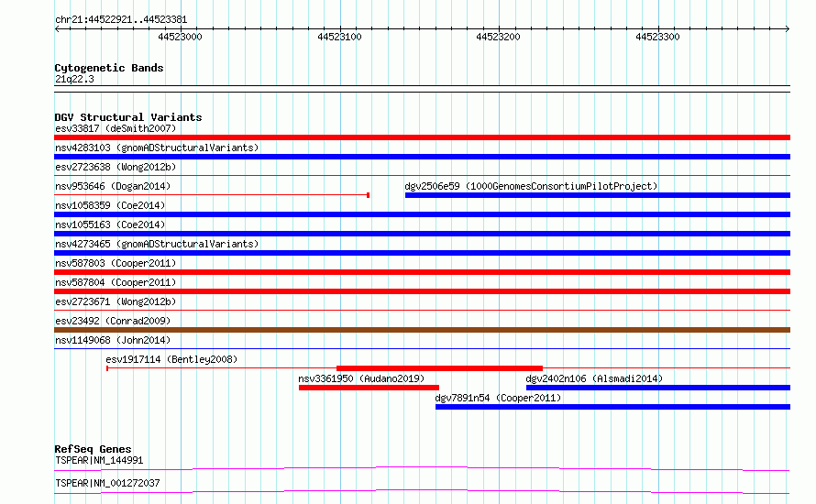Click the nsv587803 (Cooper2011) label

point(116,263)
